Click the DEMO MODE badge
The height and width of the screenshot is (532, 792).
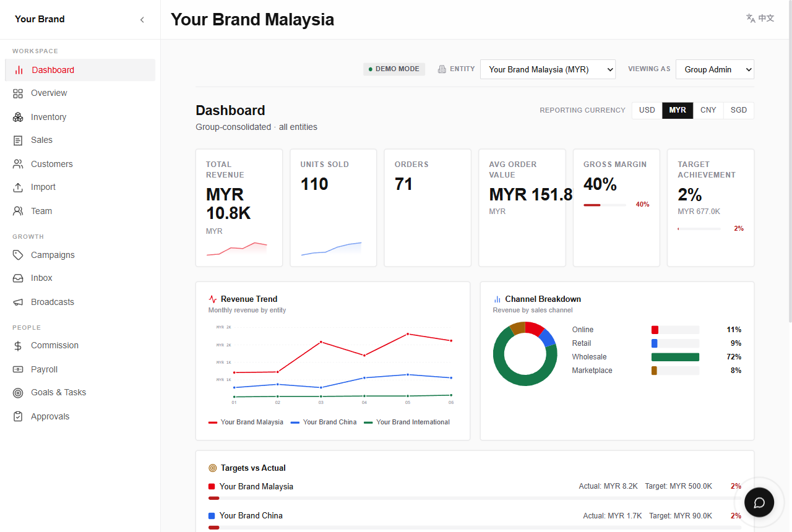click(394, 69)
